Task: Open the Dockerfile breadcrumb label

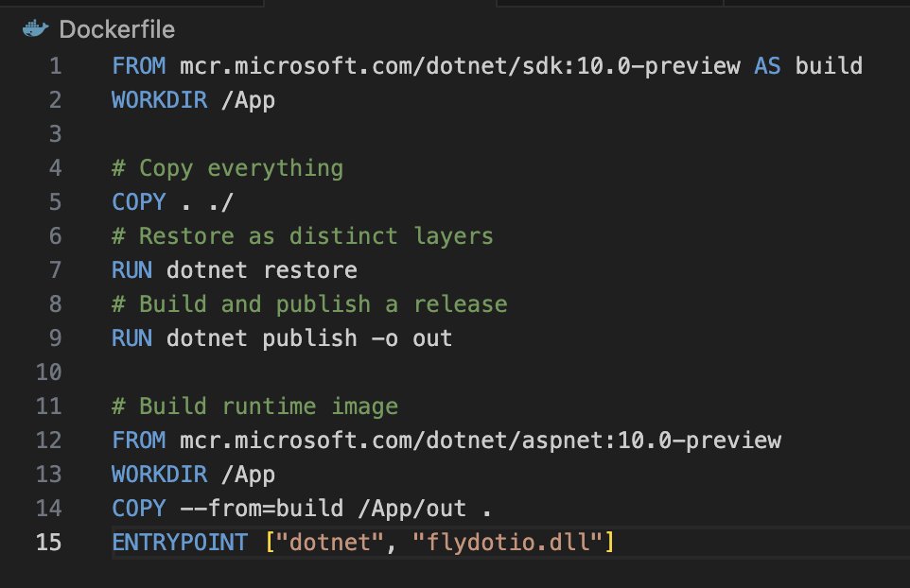Action: [x=116, y=29]
